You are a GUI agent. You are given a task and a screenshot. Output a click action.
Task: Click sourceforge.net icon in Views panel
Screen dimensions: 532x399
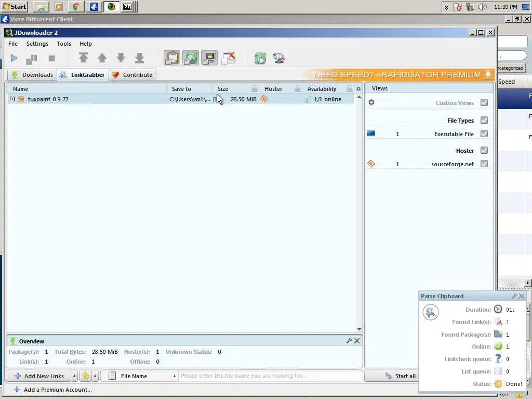(371, 164)
